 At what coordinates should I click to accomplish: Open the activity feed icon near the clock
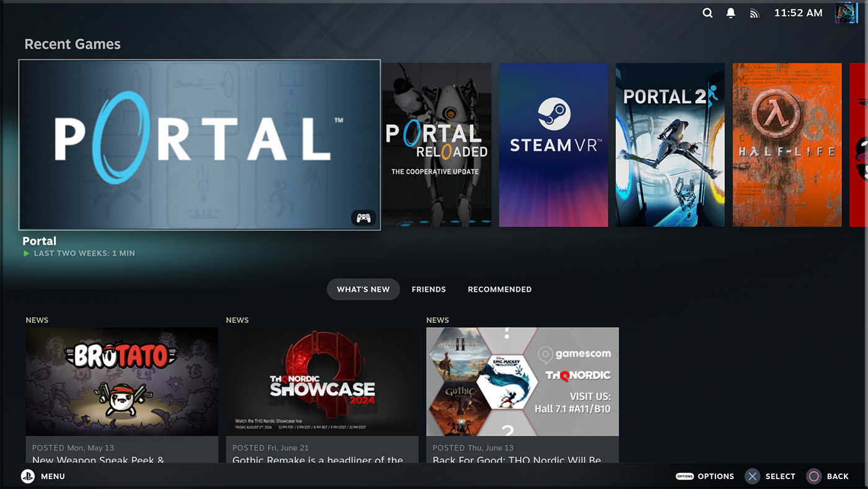tap(754, 12)
